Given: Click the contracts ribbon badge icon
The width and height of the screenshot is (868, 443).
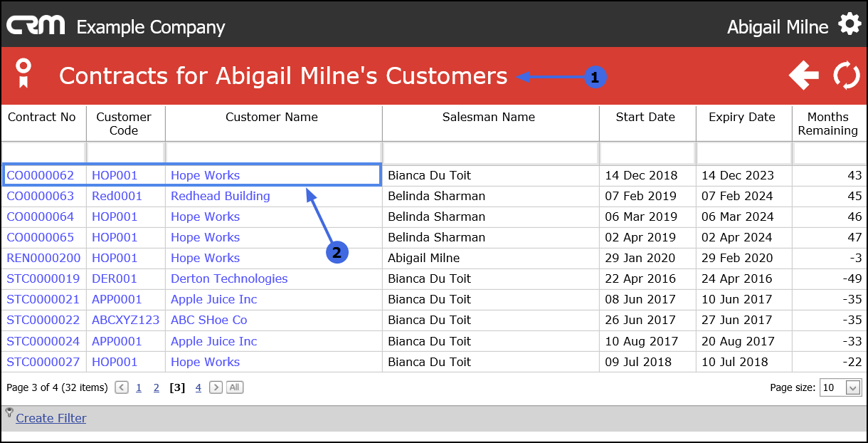Looking at the screenshot, I should 24,73.
